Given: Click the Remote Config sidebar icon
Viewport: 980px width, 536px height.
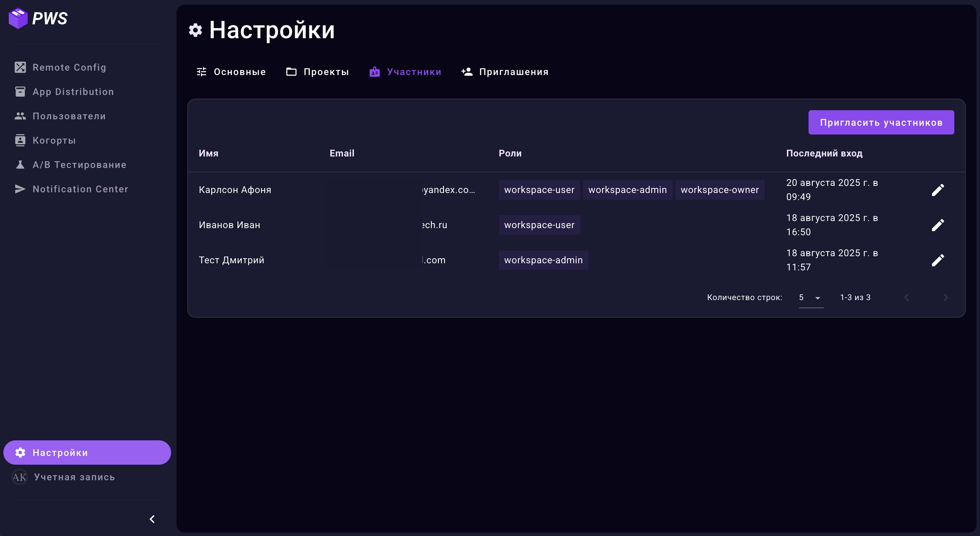Looking at the screenshot, I should pyautogui.click(x=20, y=67).
